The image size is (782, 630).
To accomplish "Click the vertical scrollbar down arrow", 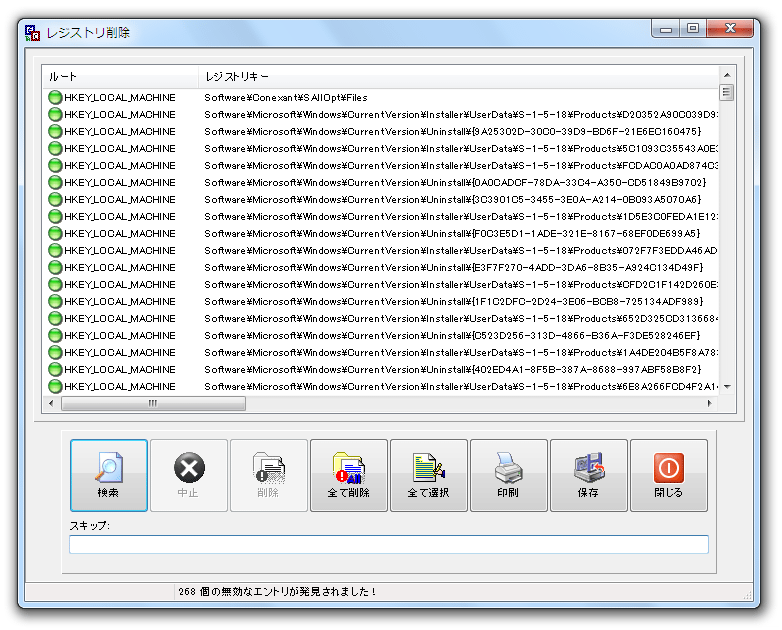I will (727, 387).
